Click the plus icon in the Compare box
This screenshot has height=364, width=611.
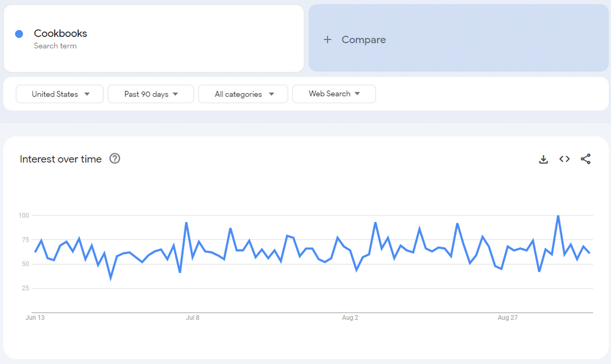328,39
